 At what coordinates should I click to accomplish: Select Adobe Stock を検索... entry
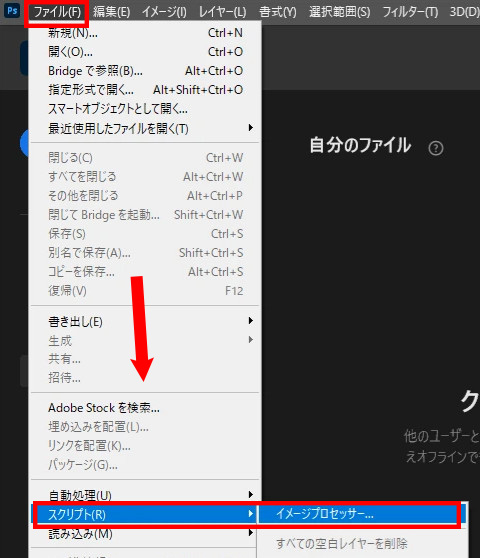pos(145,407)
